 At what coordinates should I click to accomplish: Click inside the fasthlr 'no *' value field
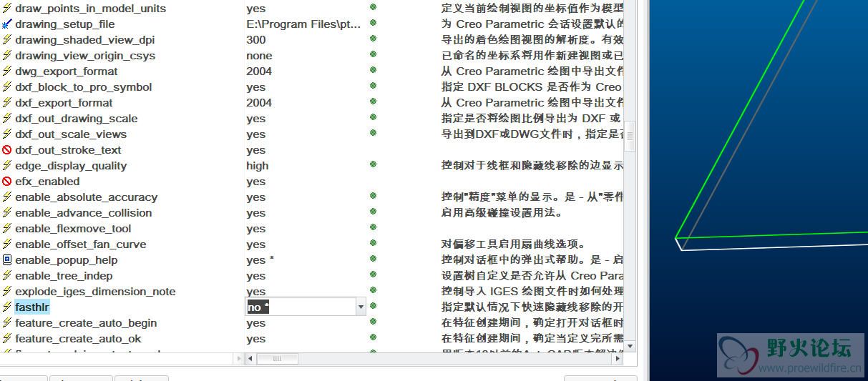pyautogui.click(x=301, y=307)
